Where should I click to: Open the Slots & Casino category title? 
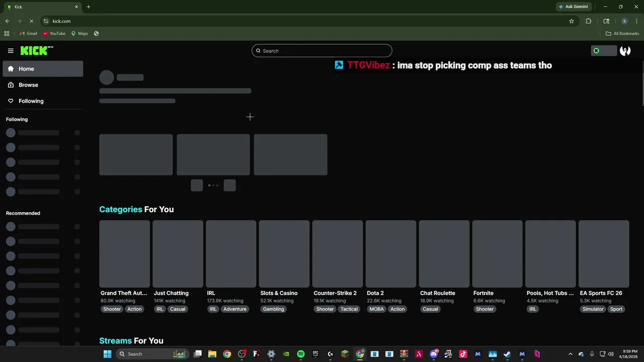click(x=279, y=293)
